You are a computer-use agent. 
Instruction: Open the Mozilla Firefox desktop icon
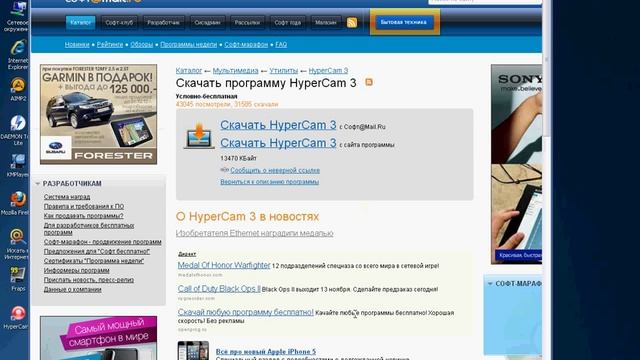16,203
